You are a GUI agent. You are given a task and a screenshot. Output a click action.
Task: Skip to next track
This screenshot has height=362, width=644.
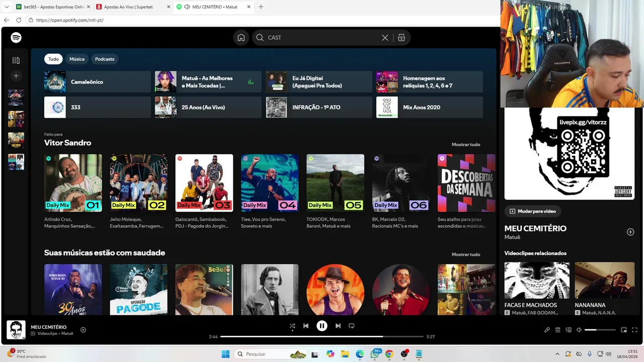click(x=338, y=326)
